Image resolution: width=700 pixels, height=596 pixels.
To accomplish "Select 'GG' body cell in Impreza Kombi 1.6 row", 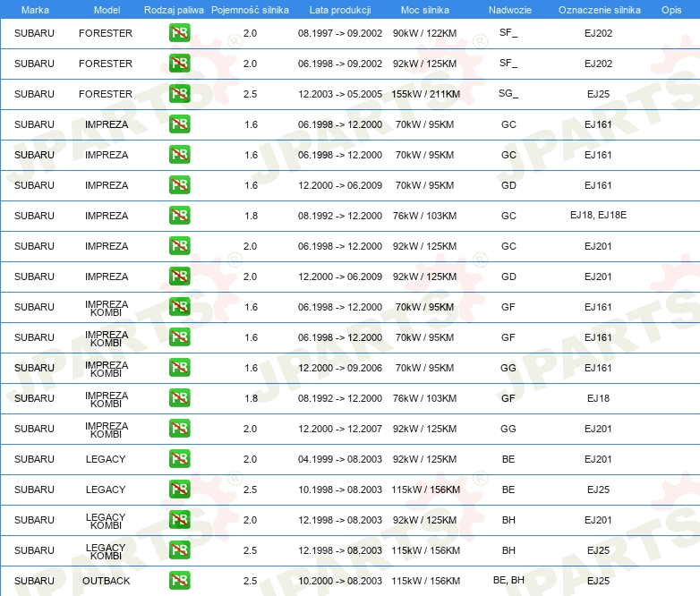I will point(508,368).
